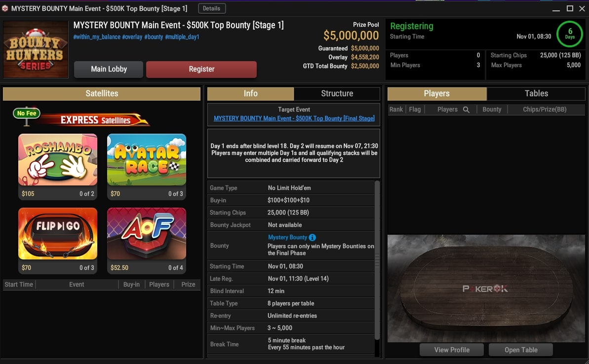The width and height of the screenshot is (589, 364).
Task: Click the Buy-in $100+$100+$10 row
Action: click(291, 200)
